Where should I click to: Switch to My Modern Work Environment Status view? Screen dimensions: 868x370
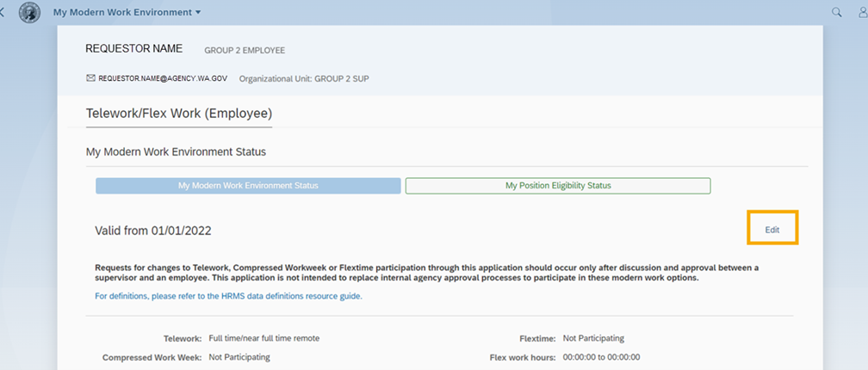[248, 186]
